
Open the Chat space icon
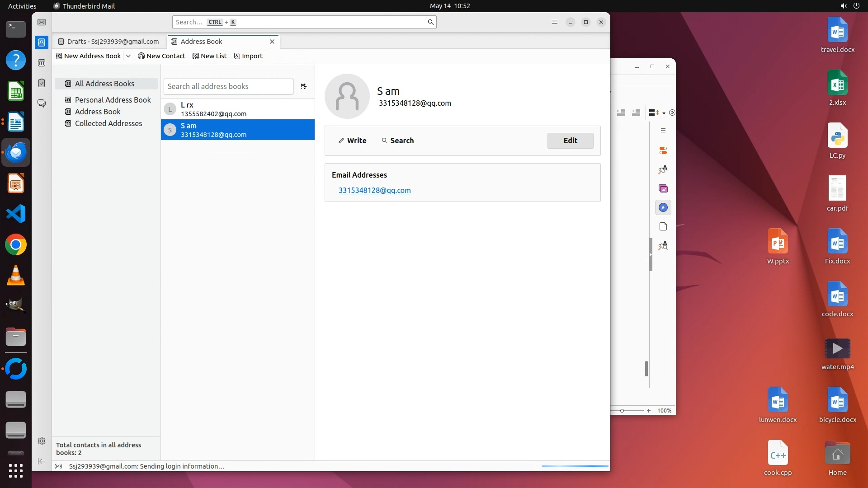[x=42, y=103]
